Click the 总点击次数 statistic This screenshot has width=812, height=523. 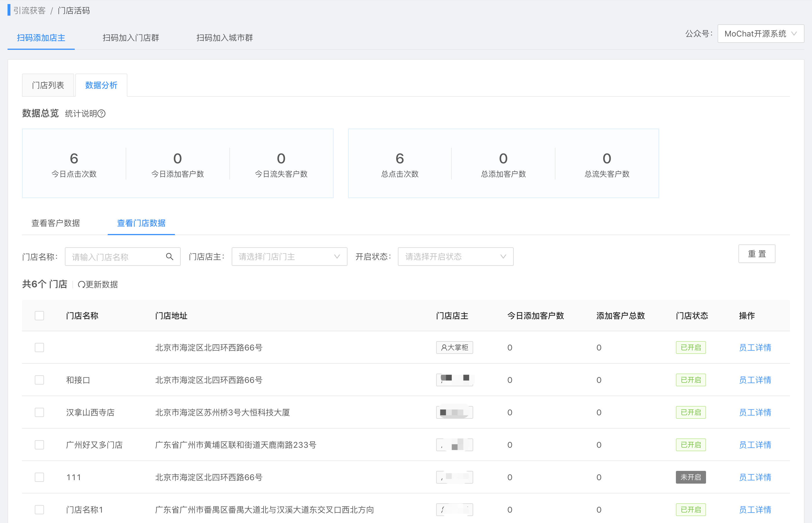(400, 165)
